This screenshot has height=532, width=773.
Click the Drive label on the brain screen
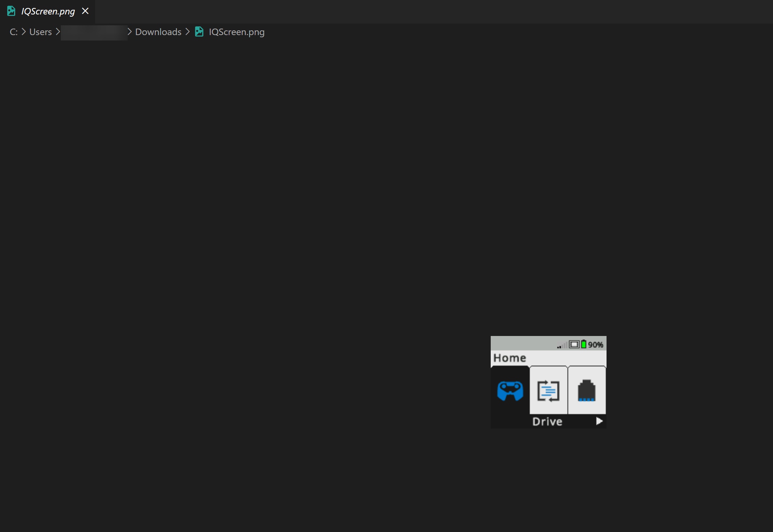[547, 421]
